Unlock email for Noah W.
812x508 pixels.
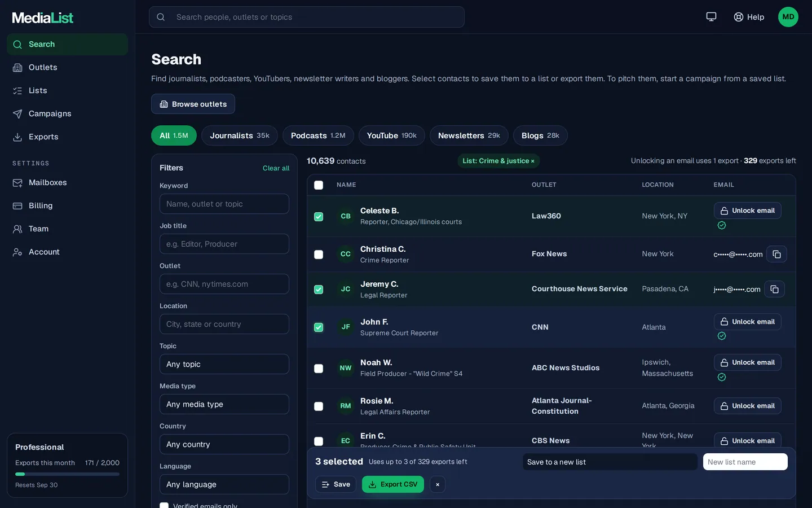coord(747,362)
